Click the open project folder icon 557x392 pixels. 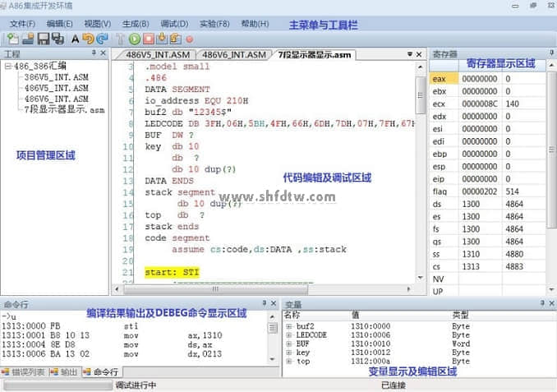[x=28, y=39]
